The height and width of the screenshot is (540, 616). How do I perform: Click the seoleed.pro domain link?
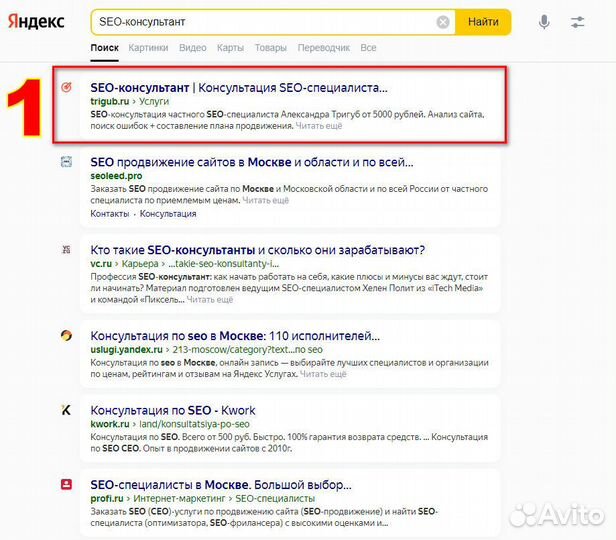tap(116, 176)
